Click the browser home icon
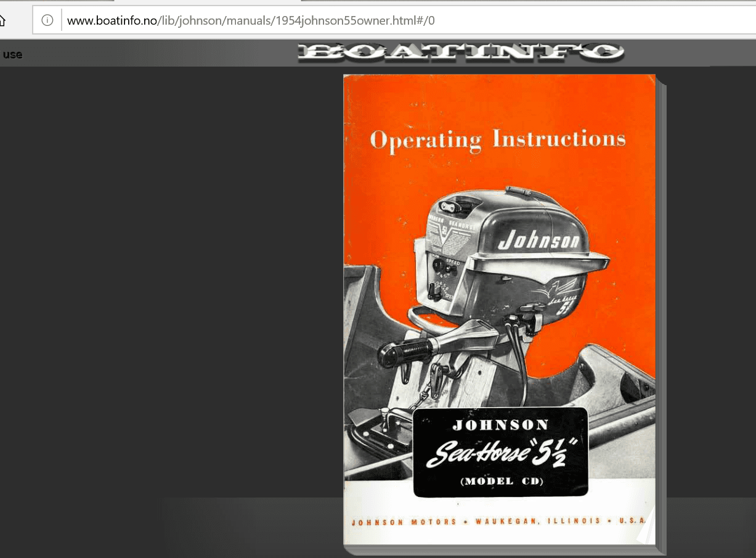This screenshot has width=756, height=558. pyautogui.click(x=2, y=20)
